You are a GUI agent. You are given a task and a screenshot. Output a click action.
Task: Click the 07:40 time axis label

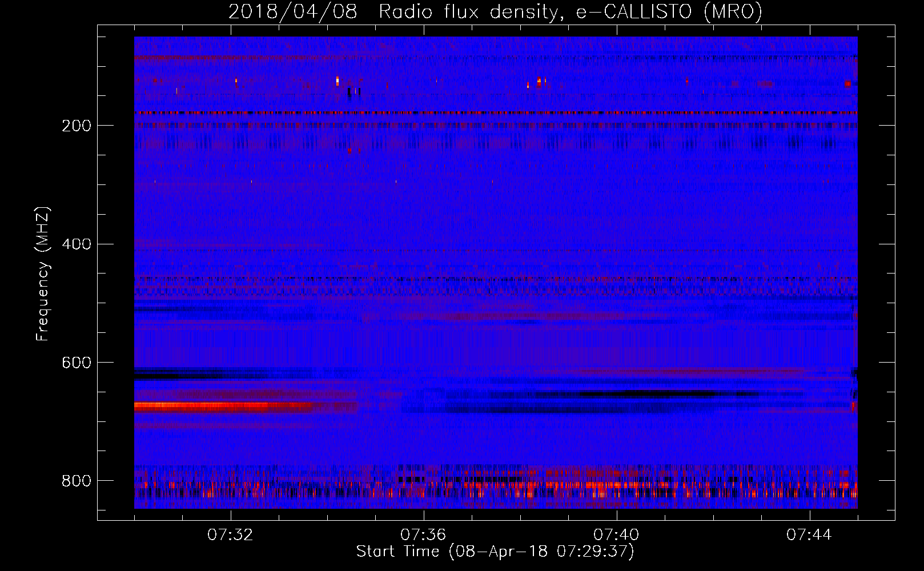pos(616,535)
